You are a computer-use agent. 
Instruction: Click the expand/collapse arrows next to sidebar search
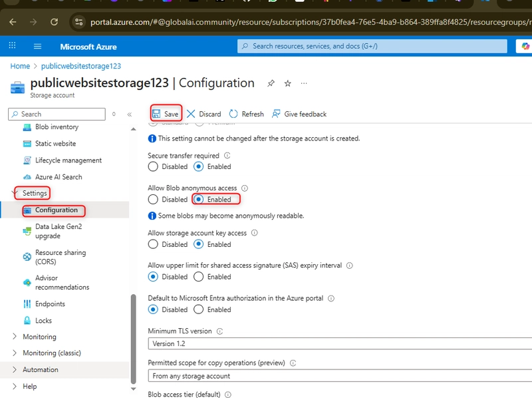(x=114, y=114)
